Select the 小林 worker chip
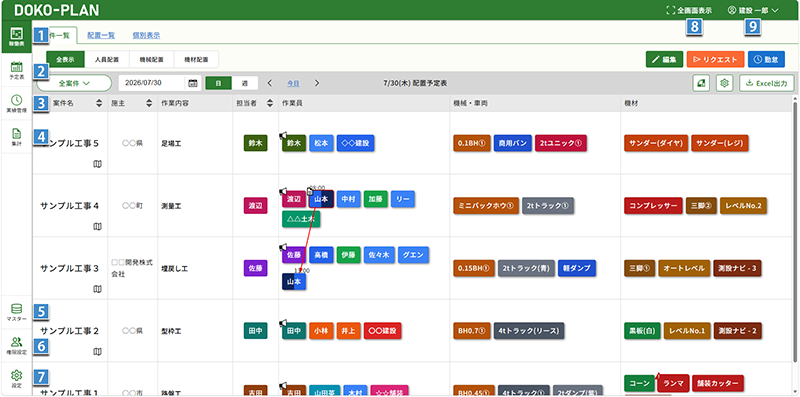This screenshot has width=800, height=397. pyautogui.click(x=321, y=331)
